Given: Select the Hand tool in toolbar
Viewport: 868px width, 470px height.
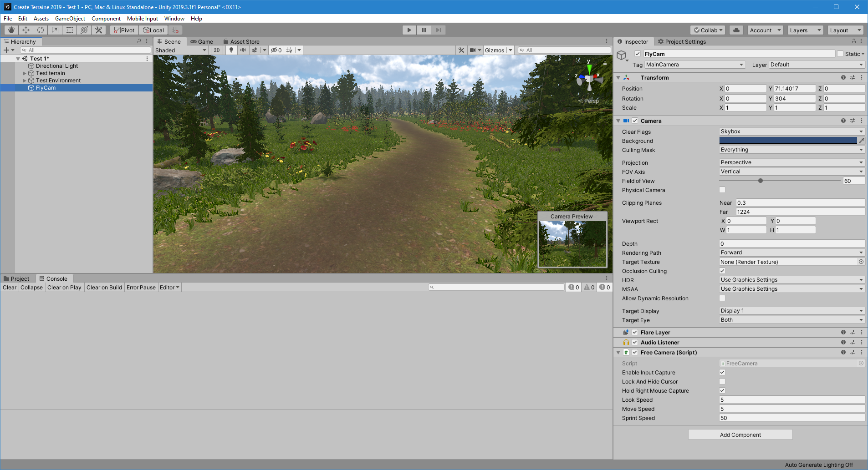Looking at the screenshot, I should (x=11, y=30).
